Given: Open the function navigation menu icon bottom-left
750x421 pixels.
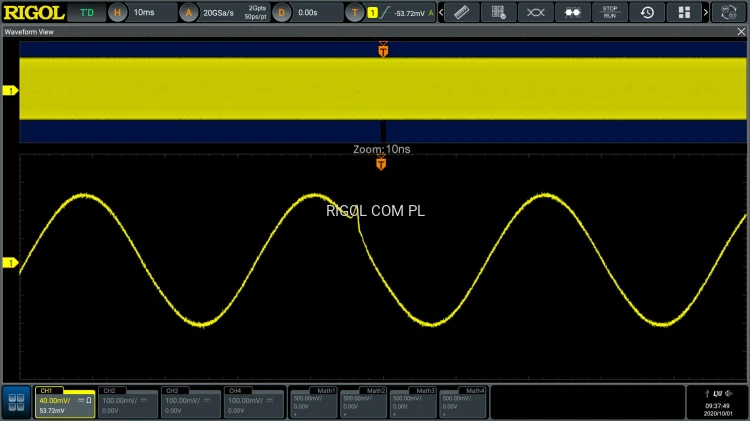Looking at the screenshot, I should (x=16, y=402).
